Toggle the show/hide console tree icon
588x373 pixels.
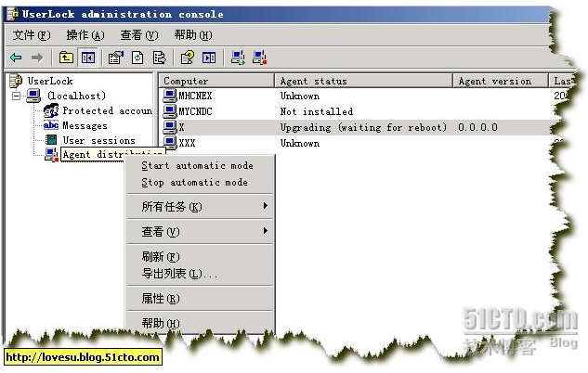[x=87, y=58]
